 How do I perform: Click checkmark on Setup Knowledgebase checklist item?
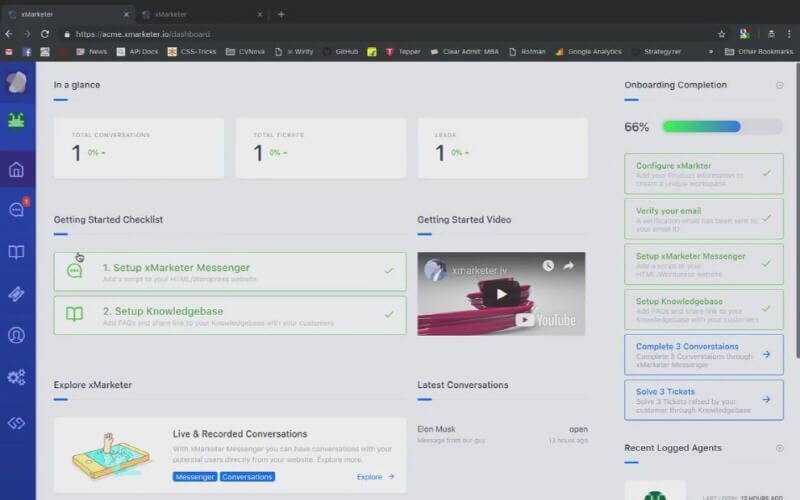click(389, 314)
